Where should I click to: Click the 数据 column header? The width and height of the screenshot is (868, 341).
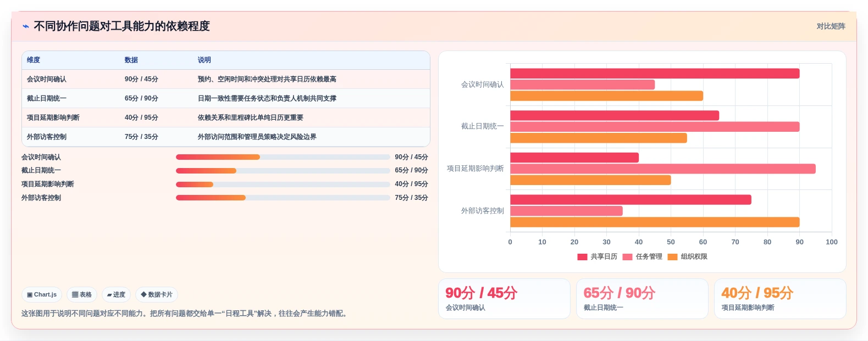coord(131,60)
